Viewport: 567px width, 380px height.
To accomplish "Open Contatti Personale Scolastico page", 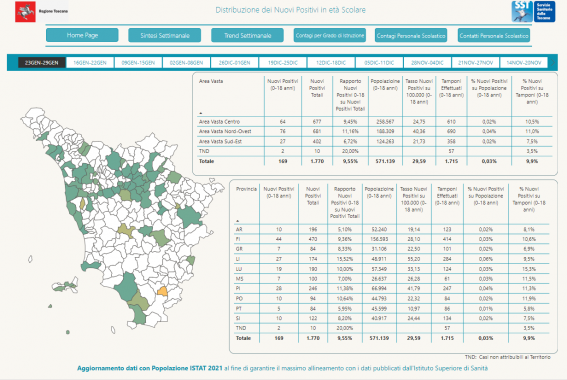I will pyautogui.click(x=494, y=35).
